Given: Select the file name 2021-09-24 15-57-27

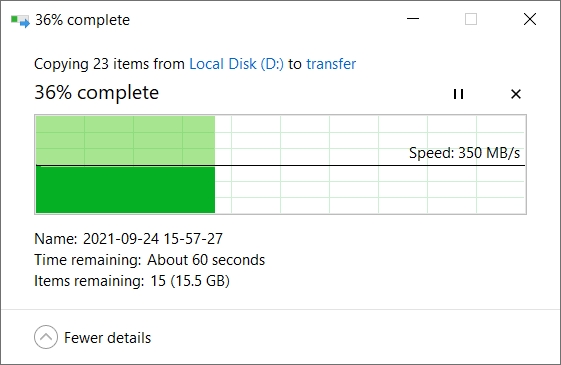Looking at the screenshot, I should click(x=153, y=239).
